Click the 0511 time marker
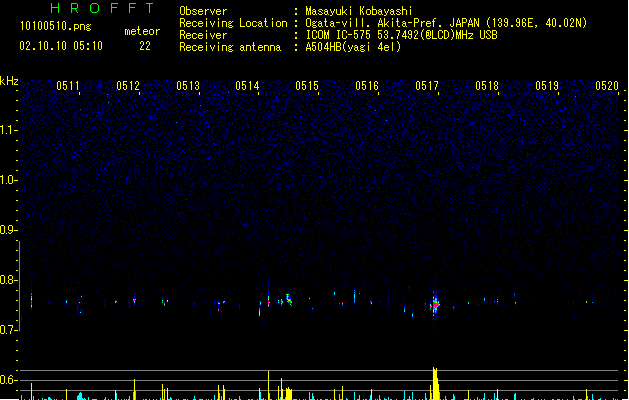The width and height of the screenshot is (629, 400). click(68, 86)
